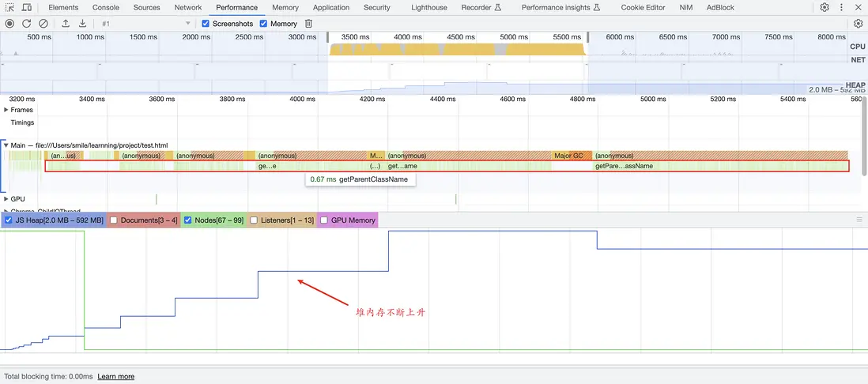
Task: Select the get…ame flame chart entry
Action: point(470,166)
